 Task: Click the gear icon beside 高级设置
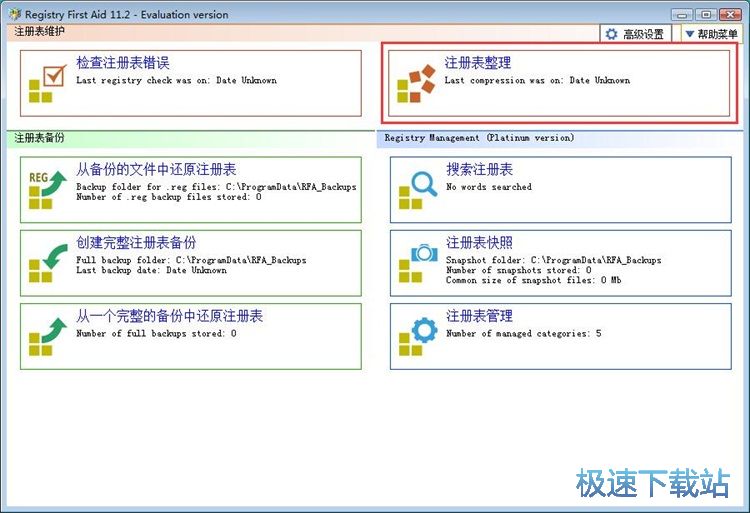(x=611, y=34)
